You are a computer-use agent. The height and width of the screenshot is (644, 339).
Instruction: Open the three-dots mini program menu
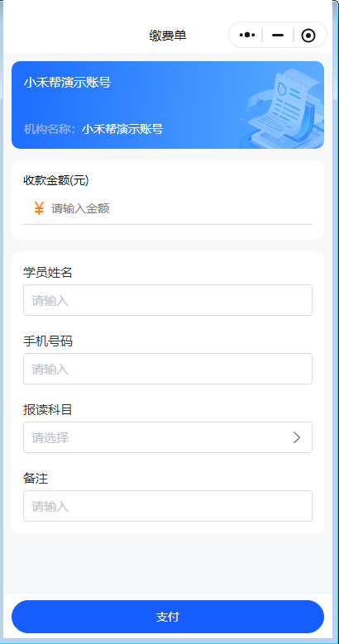click(247, 36)
